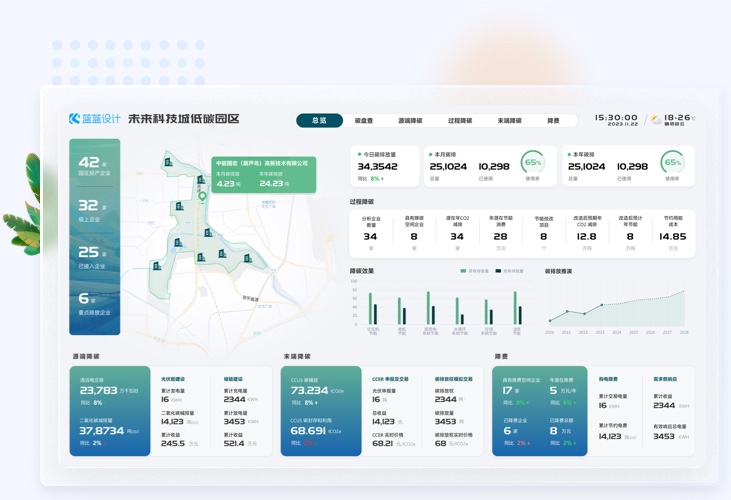
Task: Select the rightmost building marker on map
Action: pyautogui.click(x=247, y=259)
